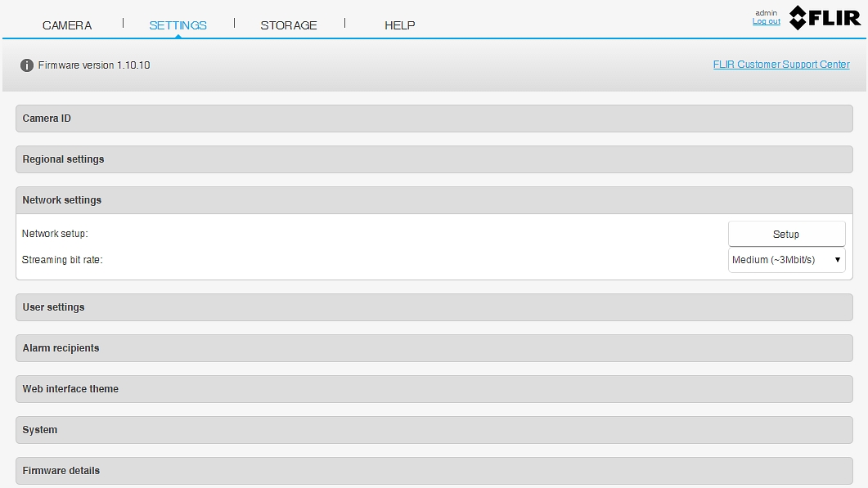
Task: Click the FLIR logo
Action: 825,18
